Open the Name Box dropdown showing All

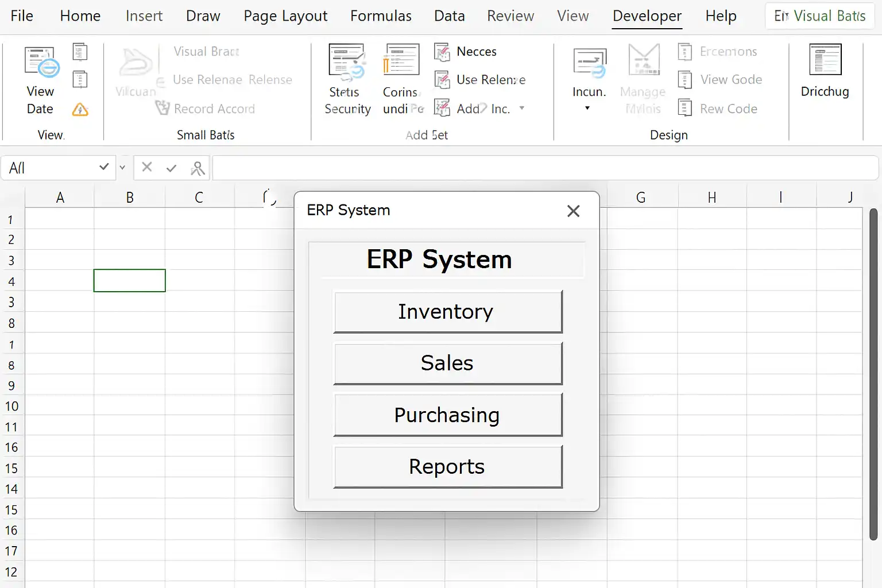(x=104, y=167)
